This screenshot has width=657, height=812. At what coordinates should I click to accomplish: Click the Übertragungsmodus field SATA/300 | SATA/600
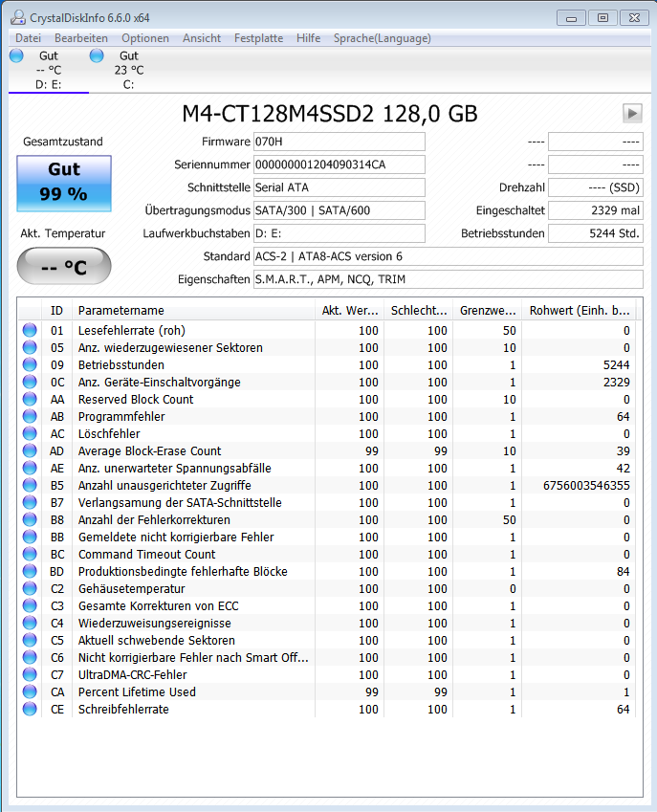[339, 210]
